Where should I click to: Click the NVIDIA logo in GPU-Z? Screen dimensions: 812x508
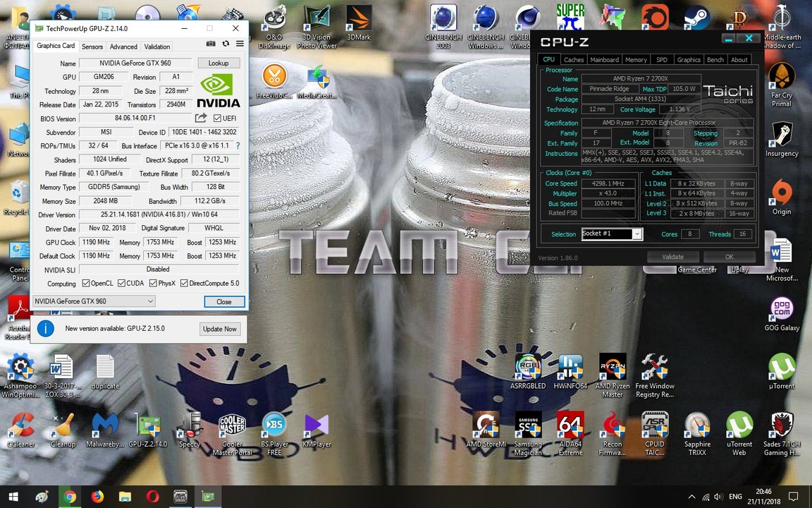(218, 90)
